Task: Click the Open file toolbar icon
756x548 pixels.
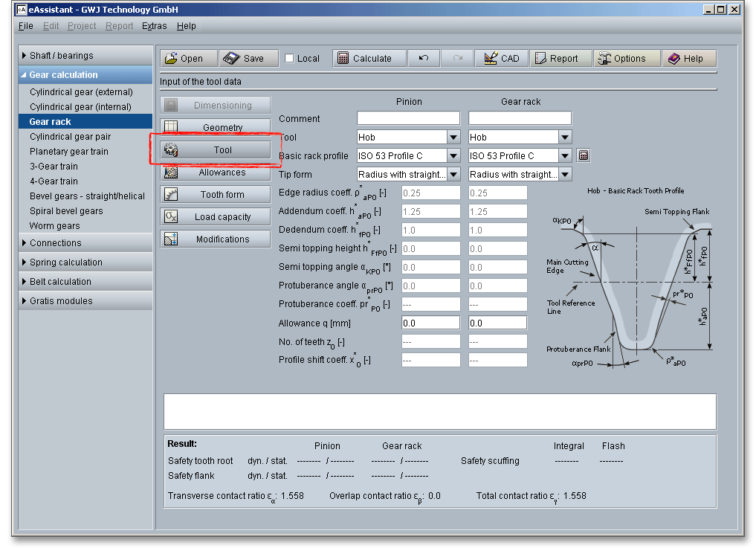Action: [x=172, y=59]
